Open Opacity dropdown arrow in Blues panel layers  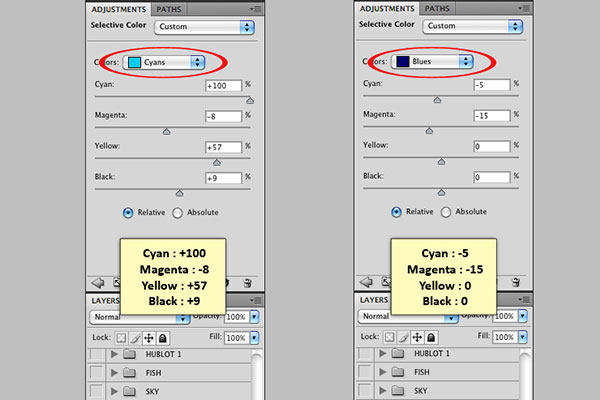point(523,316)
